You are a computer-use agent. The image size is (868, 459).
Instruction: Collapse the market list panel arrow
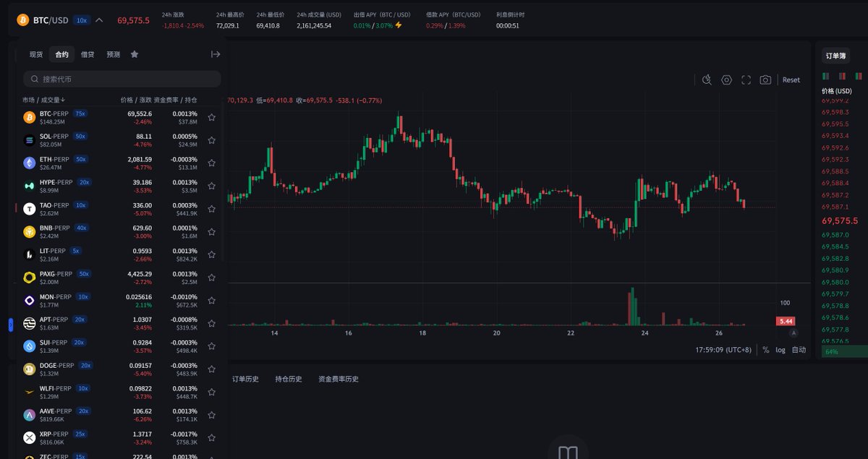(x=216, y=54)
